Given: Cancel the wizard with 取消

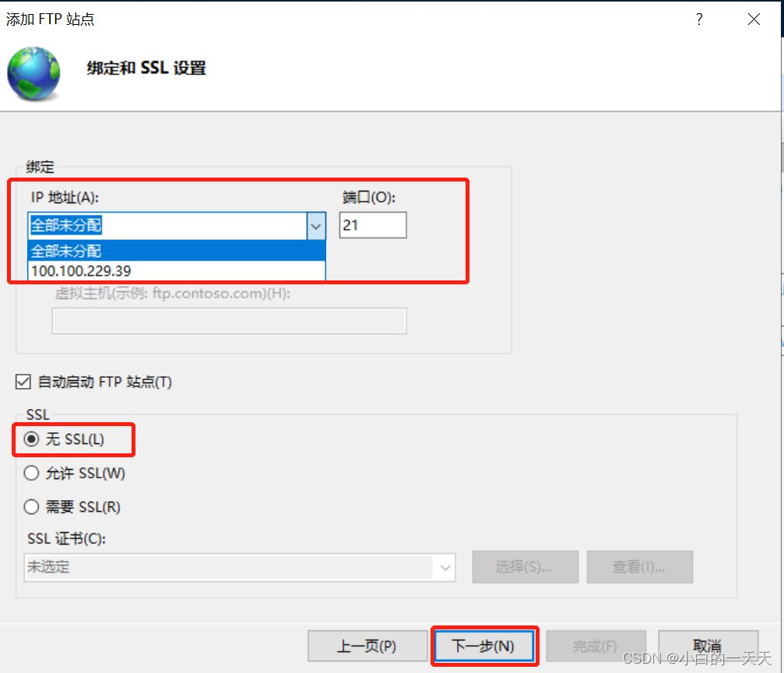Looking at the screenshot, I should pyautogui.click(x=708, y=646).
